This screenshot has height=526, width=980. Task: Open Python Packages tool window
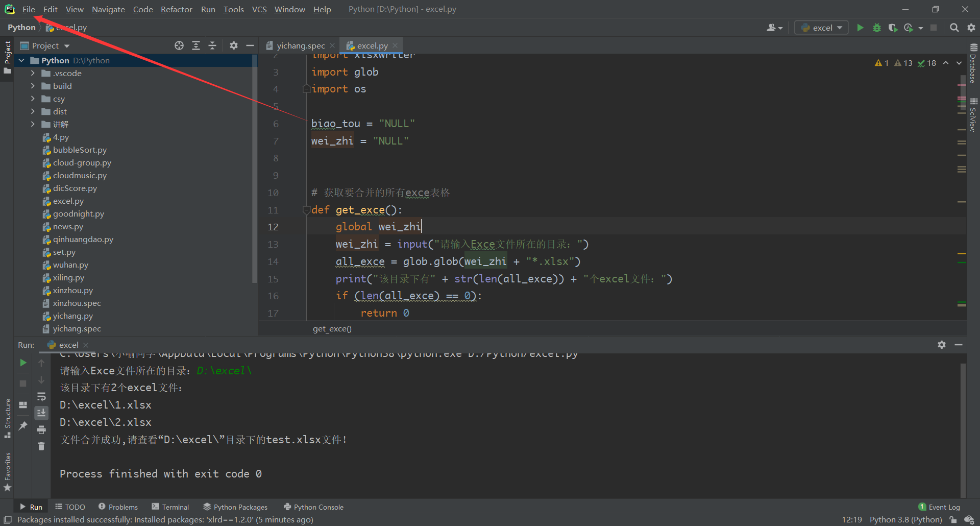pyautogui.click(x=235, y=507)
